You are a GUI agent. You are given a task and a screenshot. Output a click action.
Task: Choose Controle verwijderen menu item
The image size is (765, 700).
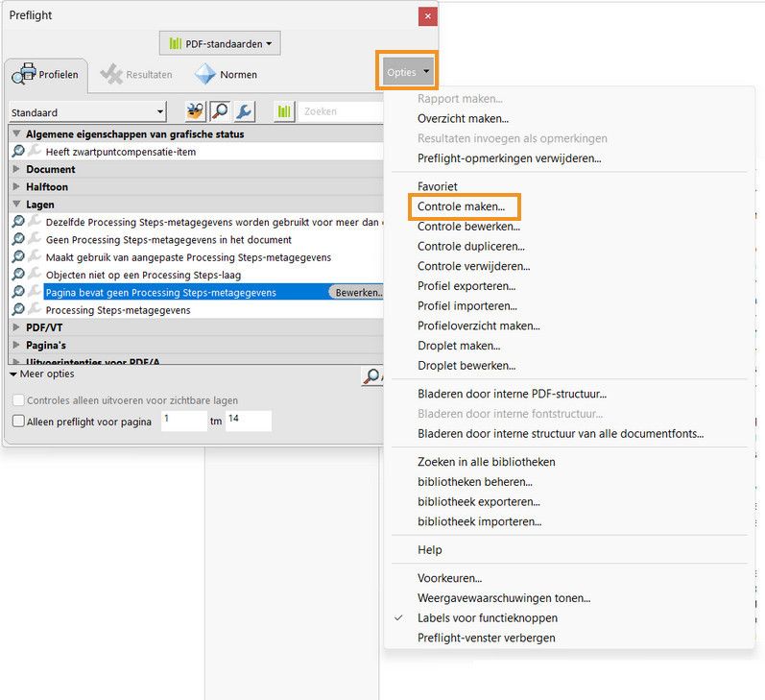click(474, 267)
